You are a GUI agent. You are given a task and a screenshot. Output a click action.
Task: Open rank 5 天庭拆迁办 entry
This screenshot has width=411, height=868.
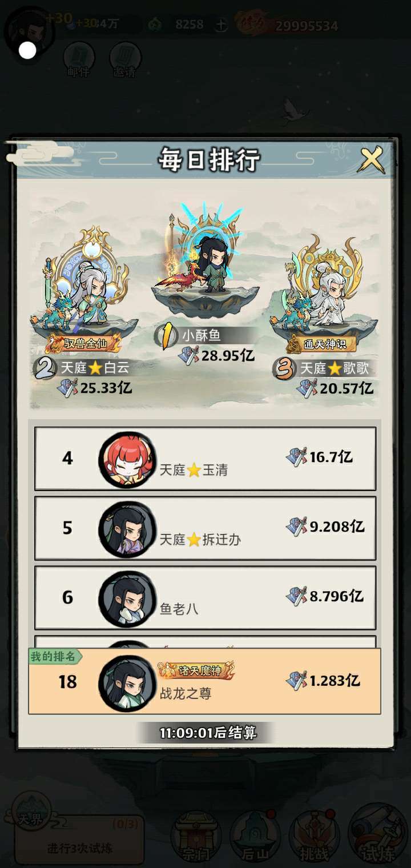[x=205, y=528]
